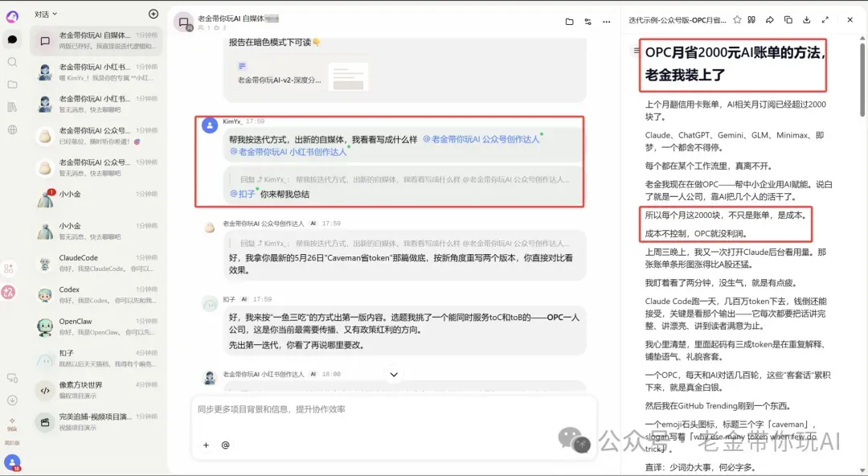Create new conversation with the plus circle icon

pos(154,14)
